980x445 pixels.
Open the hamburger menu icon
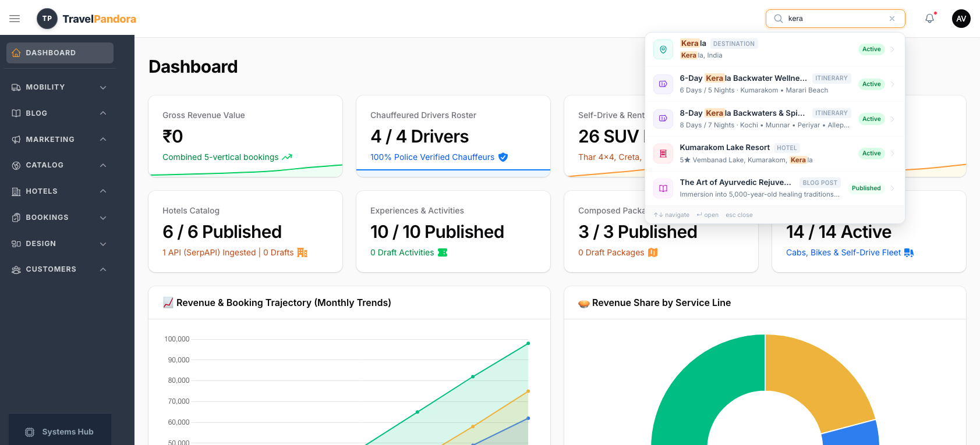pos(15,19)
